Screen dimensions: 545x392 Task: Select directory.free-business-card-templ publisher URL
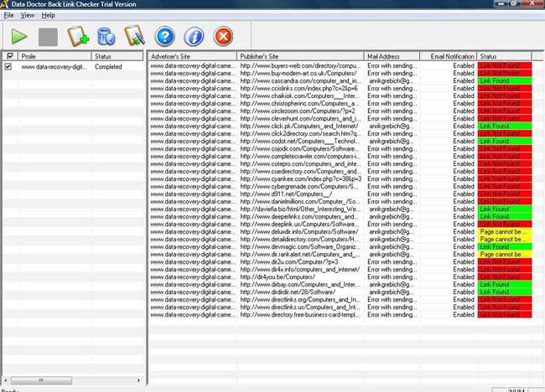[300, 315]
